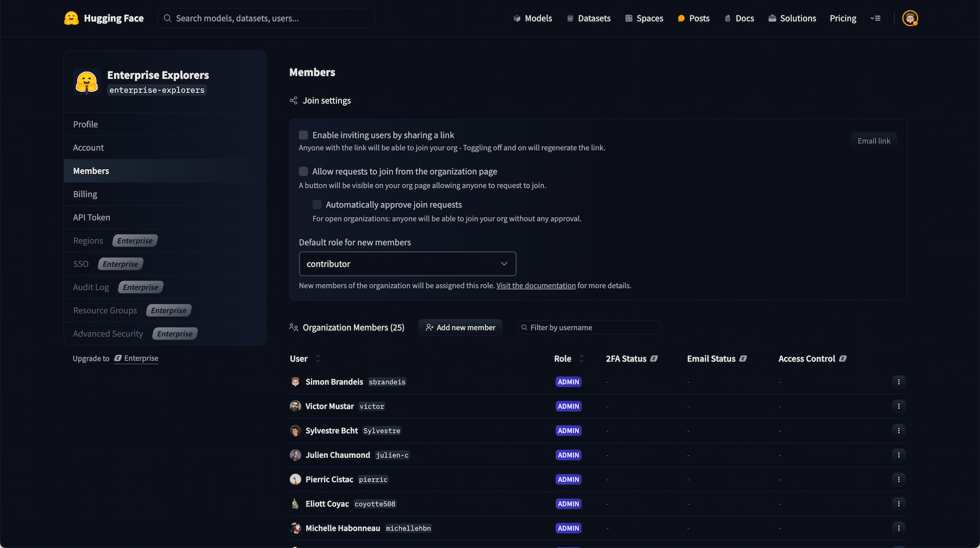Viewport: 980px width, 548px height.
Task: Open three-dot menu for Victor Mustar
Action: [x=898, y=406]
